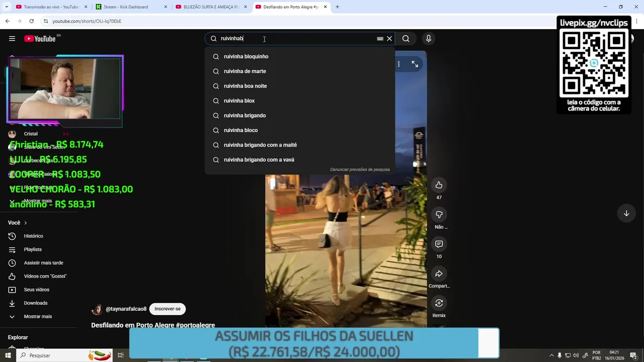This screenshot has height=362, width=644.
Task: Expand the Short to fullscreen
Action: [415, 64]
